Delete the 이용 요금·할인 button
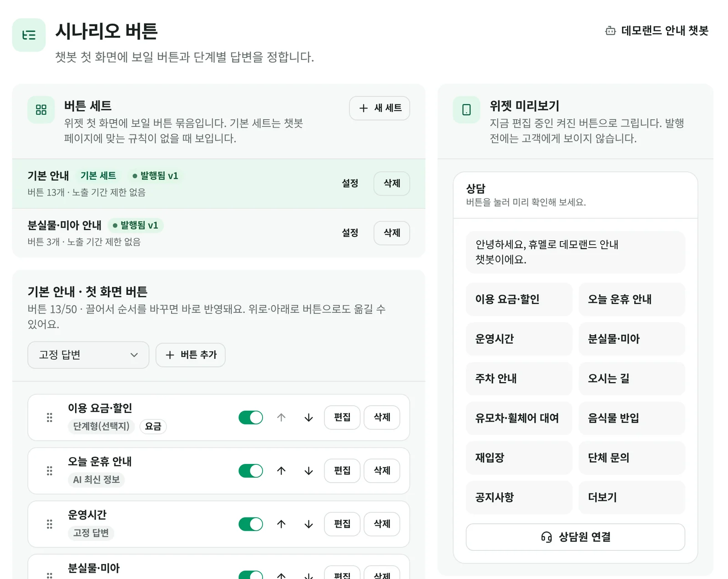The width and height of the screenshot is (728, 579). pyautogui.click(x=382, y=418)
